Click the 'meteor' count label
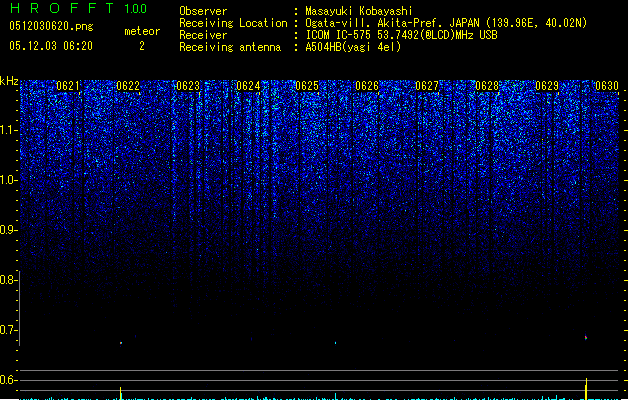 click(142, 31)
